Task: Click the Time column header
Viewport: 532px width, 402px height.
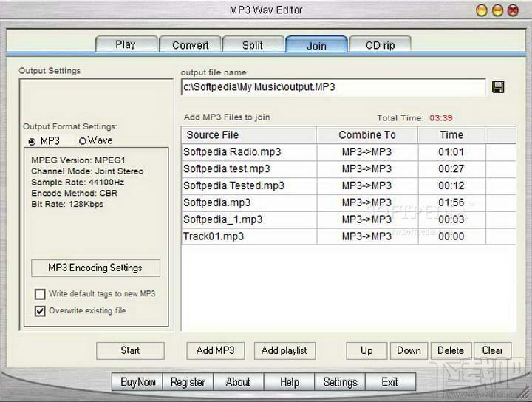Action: [451, 135]
